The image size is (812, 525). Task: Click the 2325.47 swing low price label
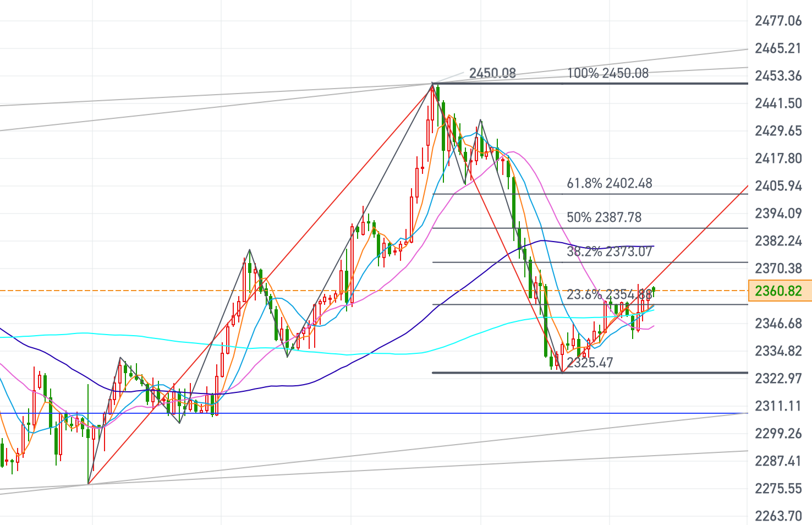click(x=590, y=363)
